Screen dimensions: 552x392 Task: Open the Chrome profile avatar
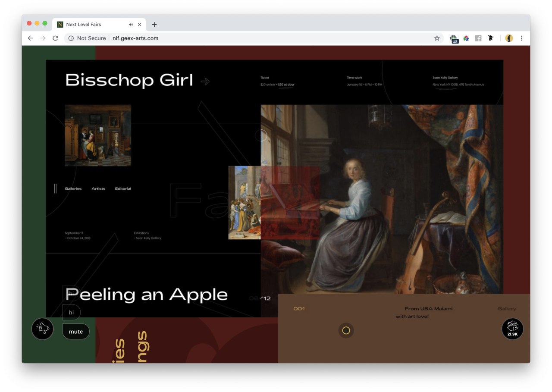click(509, 38)
